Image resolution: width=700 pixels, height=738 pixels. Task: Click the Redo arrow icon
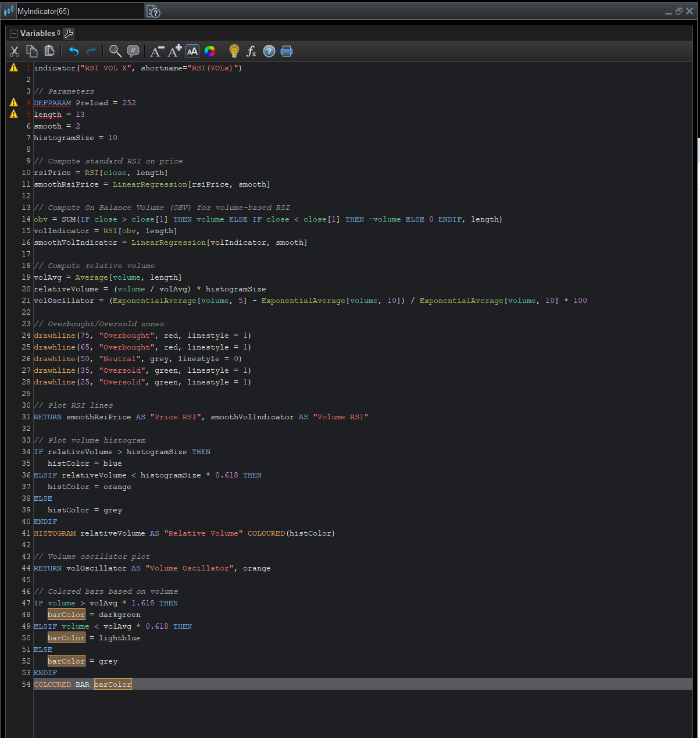[91, 52]
